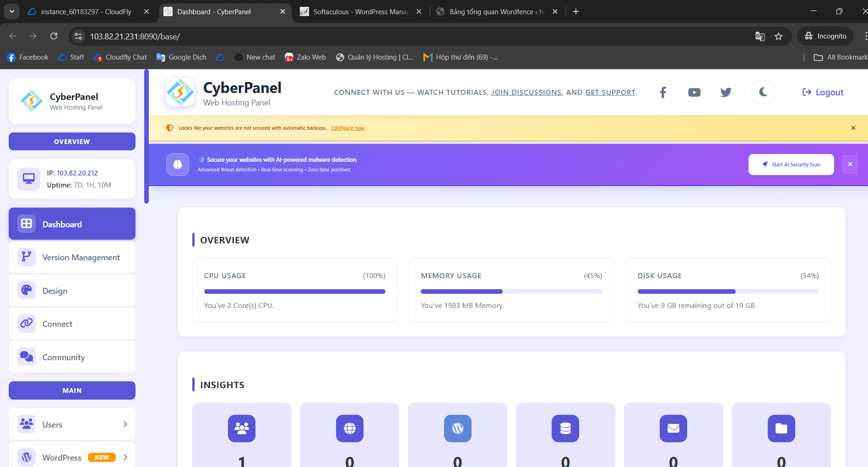Click Start AI Security Scan button
The width and height of the screenshot is (868, 467).
(x=791, y=165)
